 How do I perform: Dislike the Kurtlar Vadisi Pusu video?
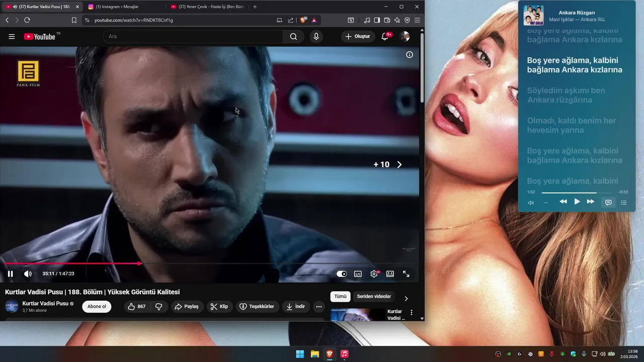pyautogui.click(x=159, y=307)
